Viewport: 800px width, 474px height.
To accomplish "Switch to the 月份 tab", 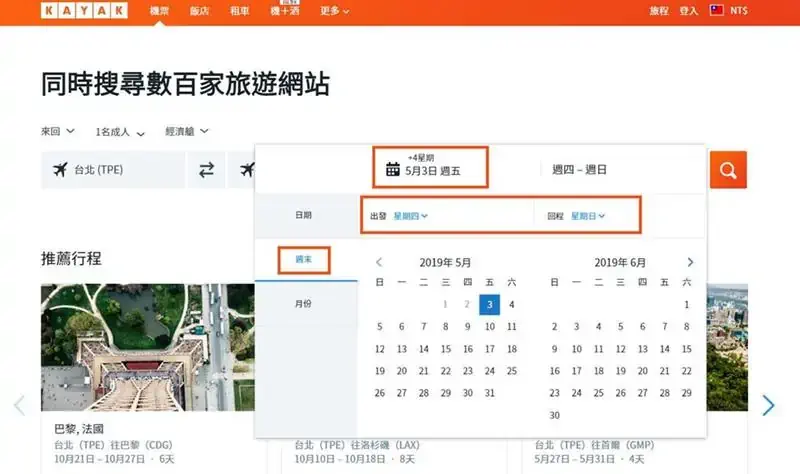I will (x=303, y=303).
